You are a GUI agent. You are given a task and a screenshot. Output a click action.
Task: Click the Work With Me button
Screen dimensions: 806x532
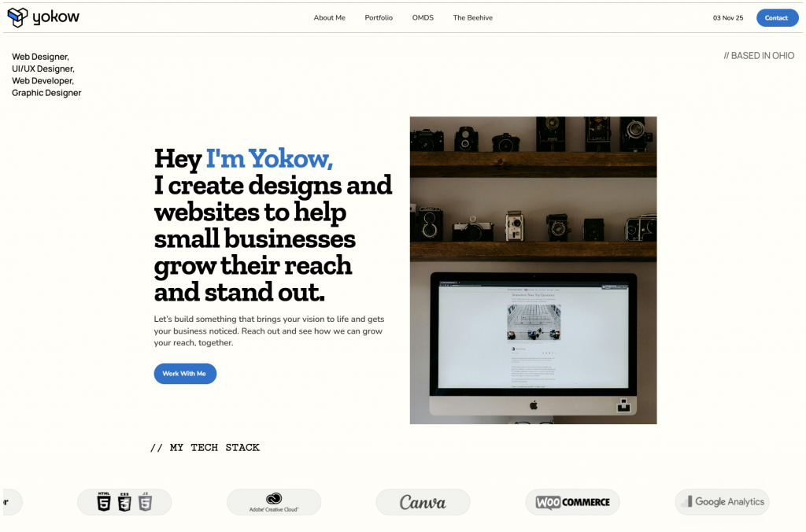point(185,374)
